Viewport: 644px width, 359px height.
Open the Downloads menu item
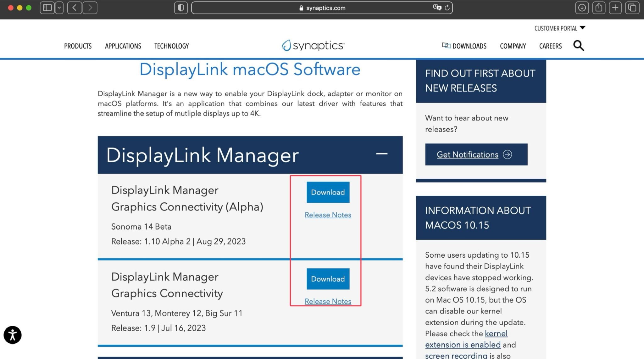pos(464,46)
